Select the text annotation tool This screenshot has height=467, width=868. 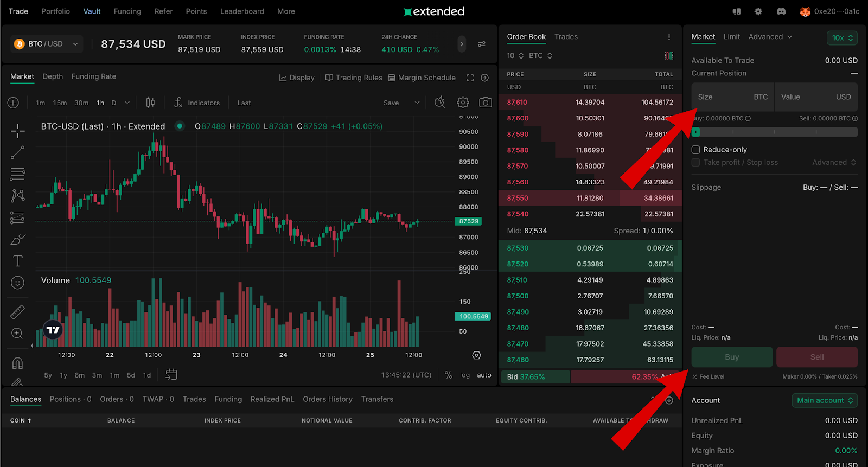coord(17,261)
